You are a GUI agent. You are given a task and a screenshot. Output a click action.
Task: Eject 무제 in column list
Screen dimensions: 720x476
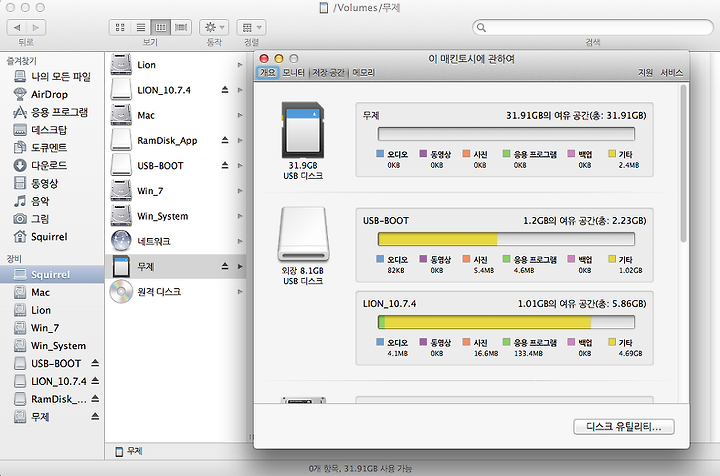point(225,266)
